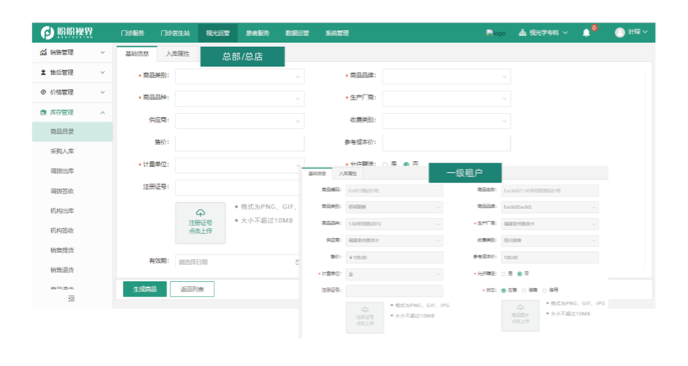Image resolution: width=688 pixels, height=366 pixels.
Task: Open the 系统管理 top menu
Action: 337,33
